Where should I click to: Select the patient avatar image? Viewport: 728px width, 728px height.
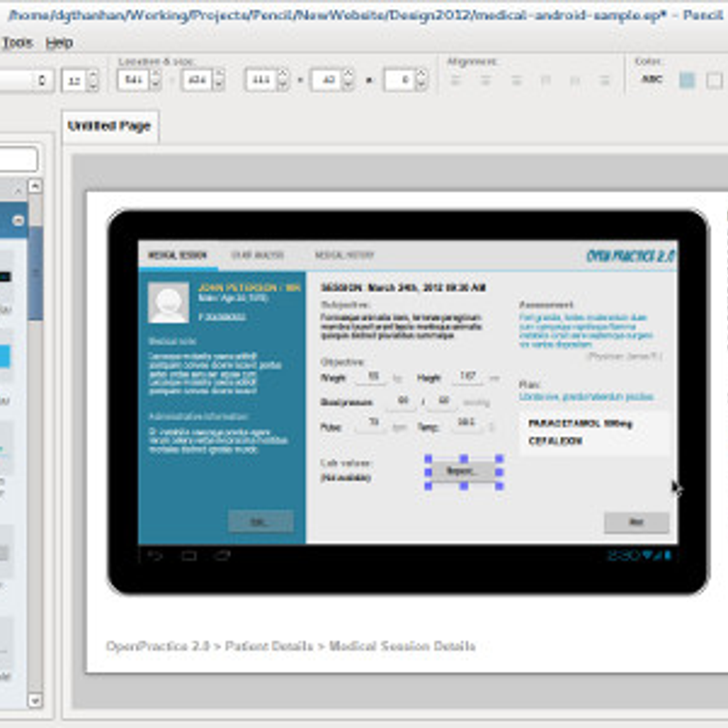[x=168, y=303]
